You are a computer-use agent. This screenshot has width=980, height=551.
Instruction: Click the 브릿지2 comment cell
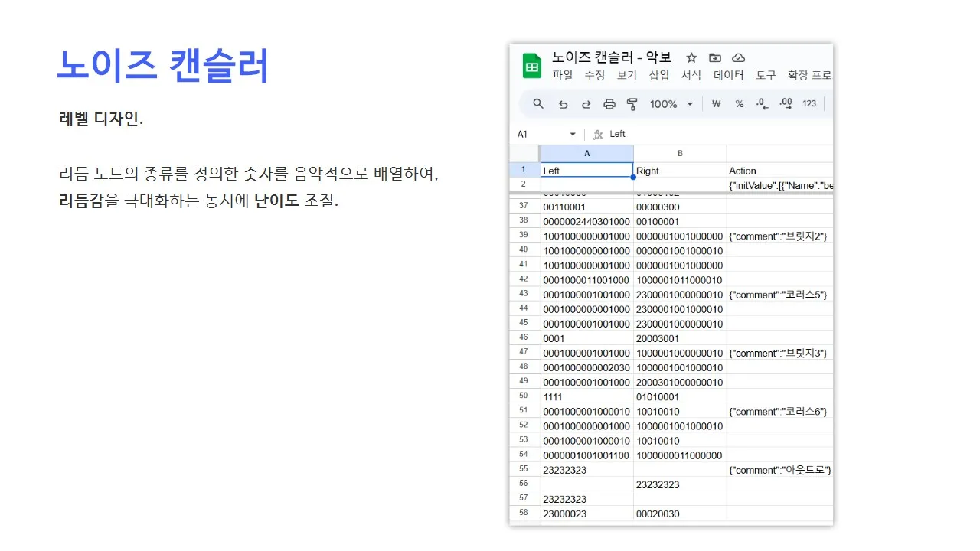(779, 236)
